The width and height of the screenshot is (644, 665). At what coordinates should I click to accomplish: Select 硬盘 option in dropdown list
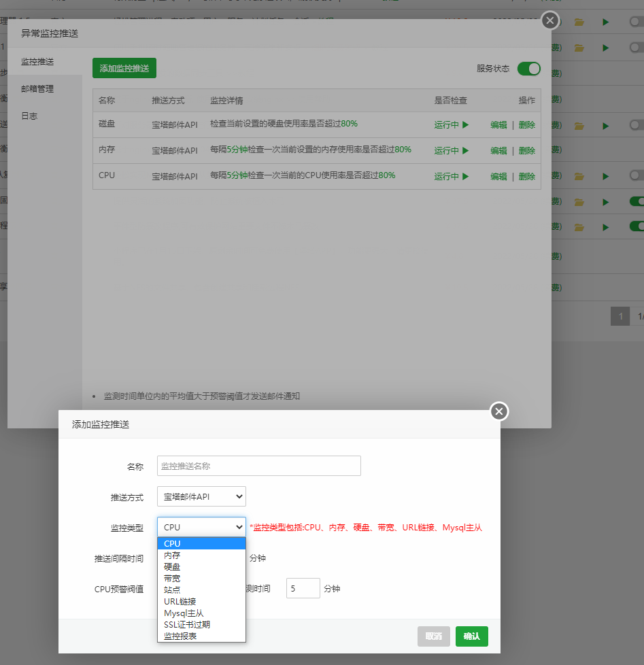[x=201, y=566]
